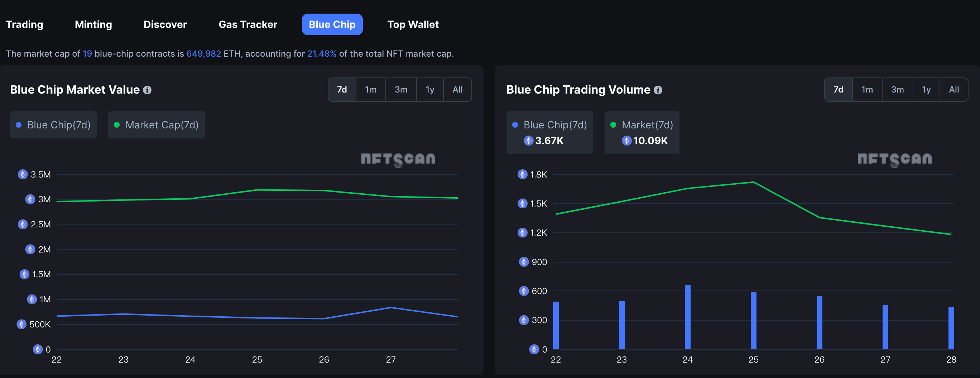Select All range for Market Value chart
Screen dimensions: 980x378
point(458,90)
